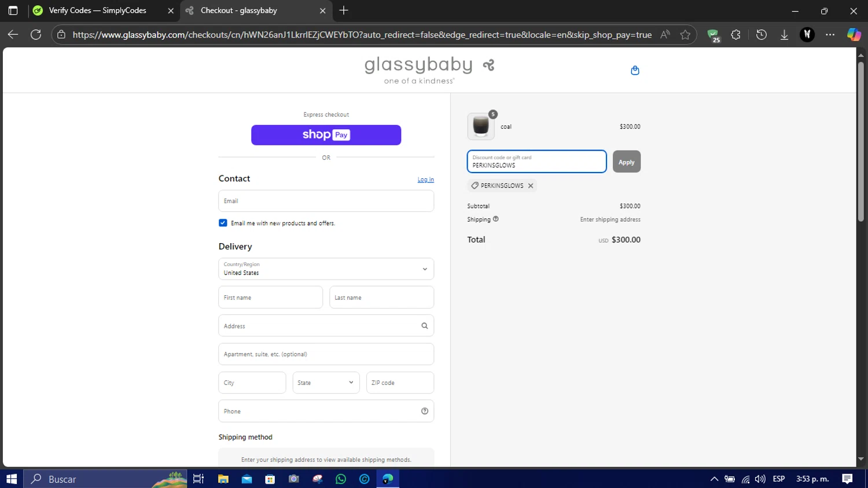The width and height of the screenshot is (868, 488).
Task: Expand the Country/Region dropdown
Action: [x=326, y=269]
